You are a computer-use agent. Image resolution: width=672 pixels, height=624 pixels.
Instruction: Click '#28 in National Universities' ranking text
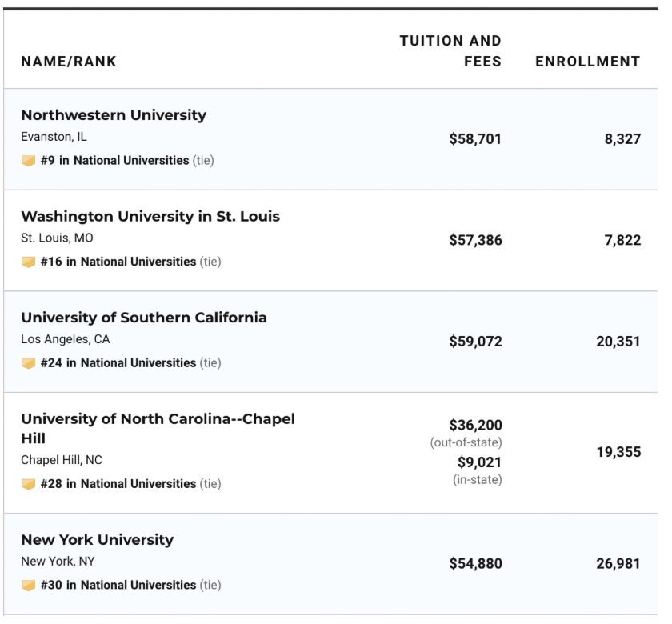(x=117, y=484)
